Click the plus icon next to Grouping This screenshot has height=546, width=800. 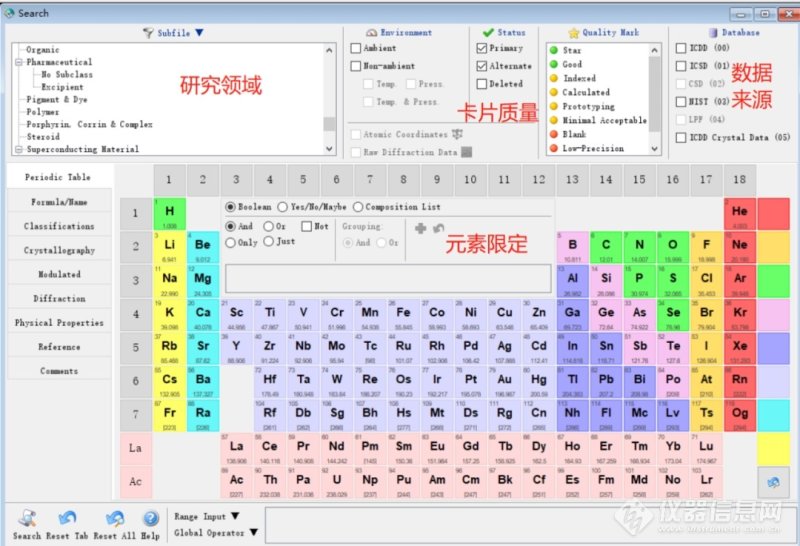(x=420, y=229)
